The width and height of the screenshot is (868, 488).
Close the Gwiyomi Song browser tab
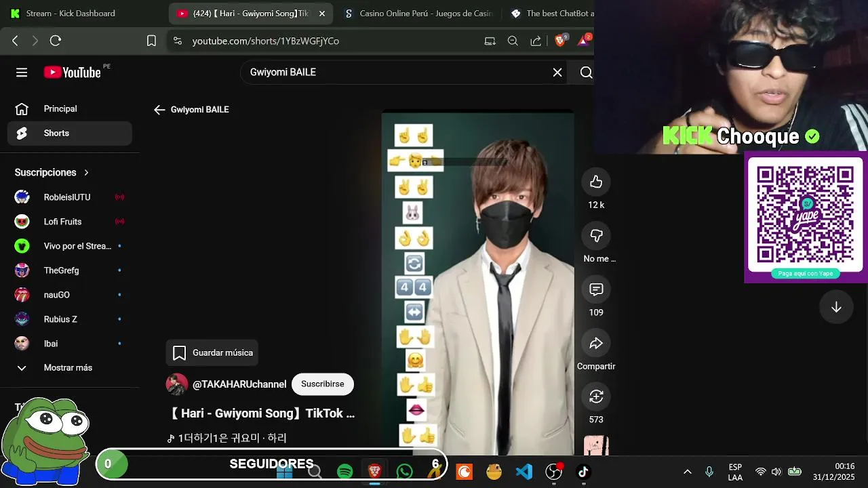pyautogui.click(x=322, y=14)
